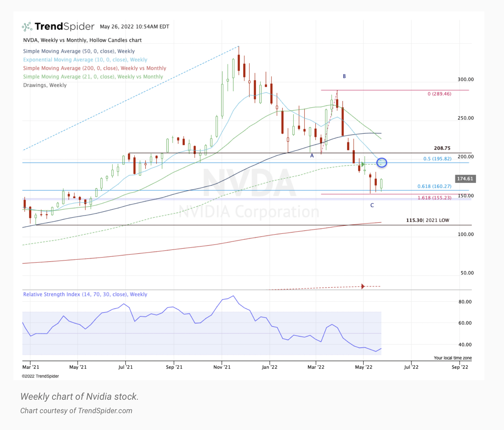Click the '0.5 (195.82)' Fibonacci label

(437, 159)
